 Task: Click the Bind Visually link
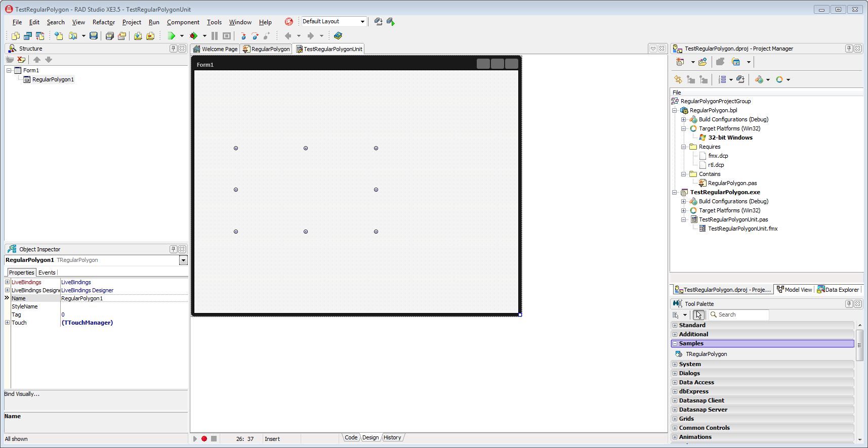pyautogui.click(x=22, y=394)
